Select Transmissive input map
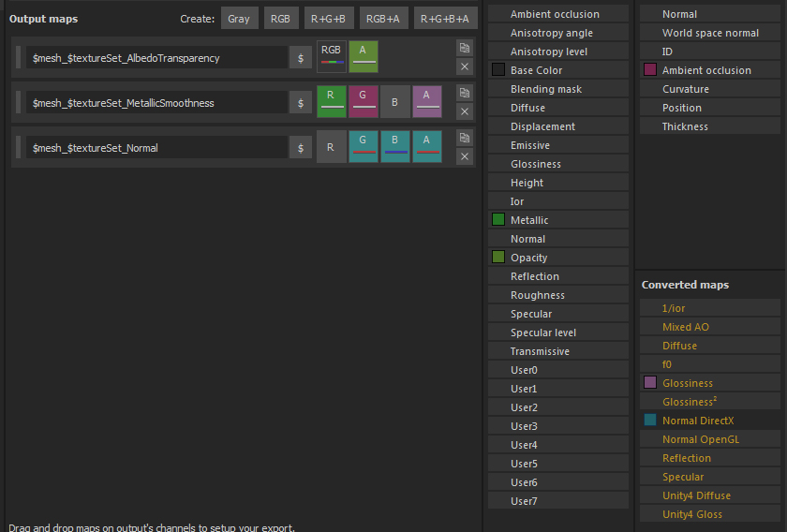Screen dimensions: 787x532 (558, 351)
